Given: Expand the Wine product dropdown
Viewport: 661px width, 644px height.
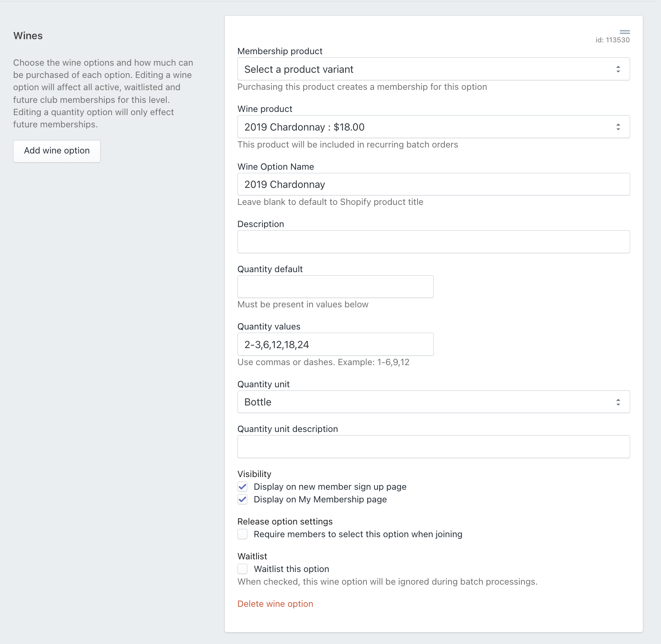Looking at the screenshot, I should (x=433, y=127).
